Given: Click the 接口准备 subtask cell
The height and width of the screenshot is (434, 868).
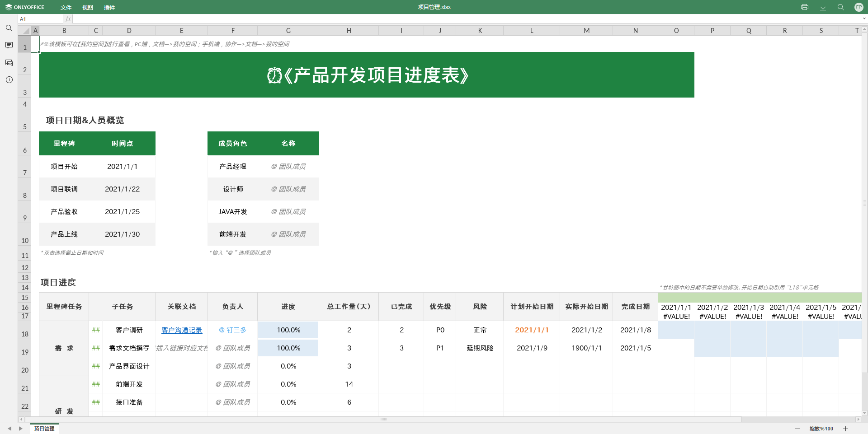Looking at the screenshot, I should coord(129,402).
